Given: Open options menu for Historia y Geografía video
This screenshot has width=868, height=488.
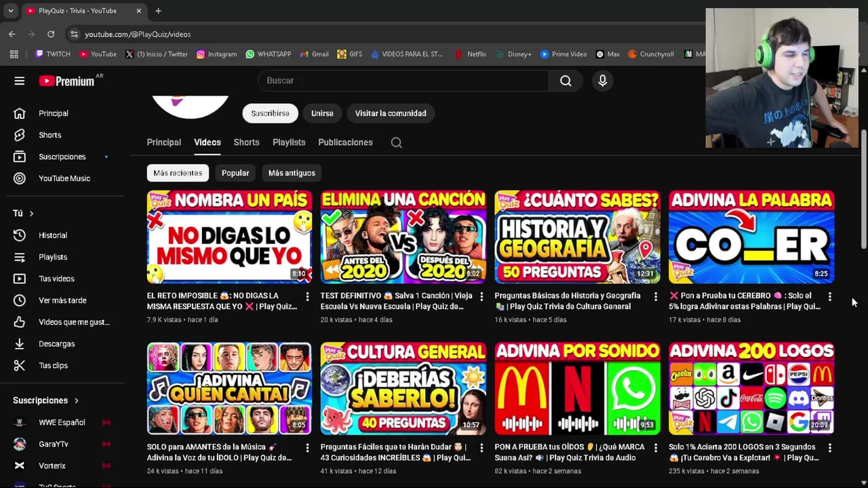Looking at the screenshot, I should click(x=655, y=296).
